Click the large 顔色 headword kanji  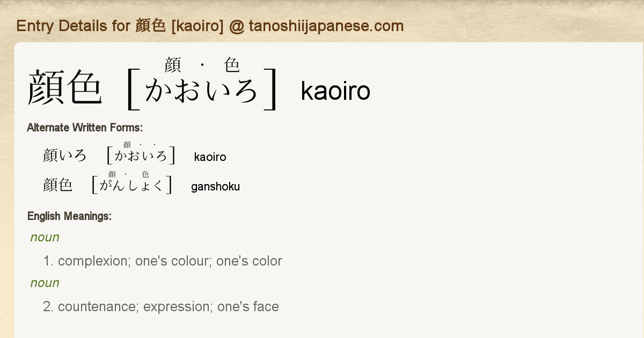[64, 87]
